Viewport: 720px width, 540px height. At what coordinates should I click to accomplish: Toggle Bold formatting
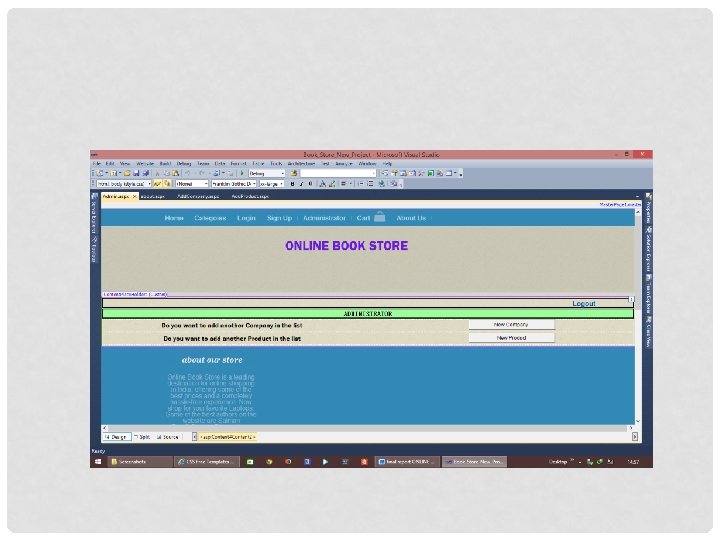[292, 184]
